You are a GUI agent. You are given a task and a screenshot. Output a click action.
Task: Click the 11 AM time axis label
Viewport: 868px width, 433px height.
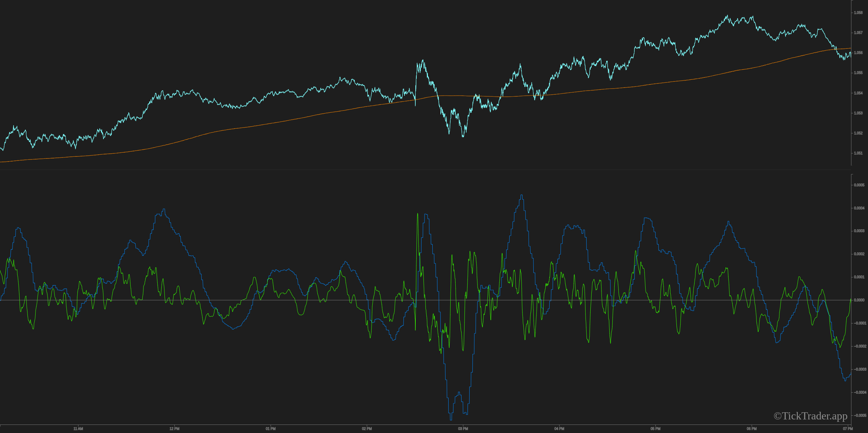[78, 429]
